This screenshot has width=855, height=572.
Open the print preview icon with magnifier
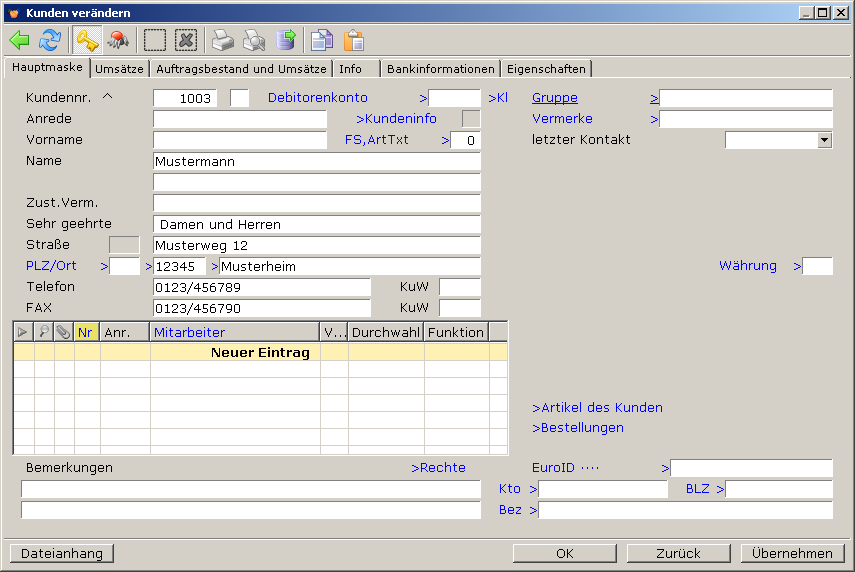254,40
